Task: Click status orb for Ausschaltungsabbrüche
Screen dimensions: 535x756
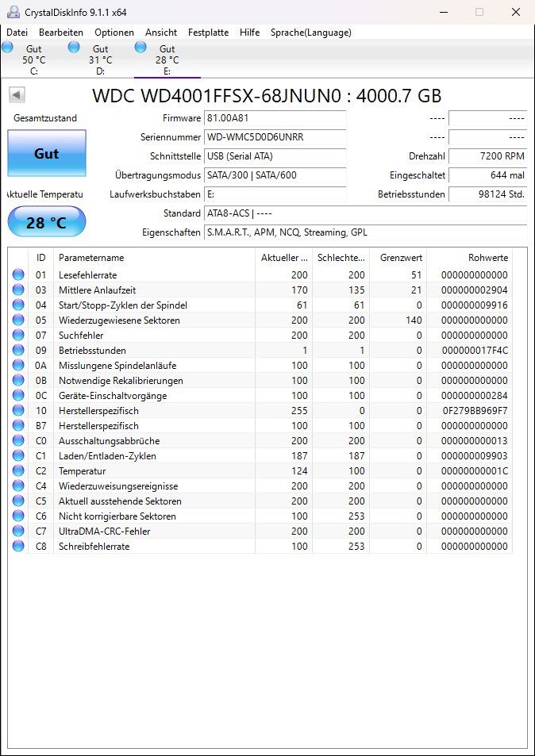Action: 17,441
